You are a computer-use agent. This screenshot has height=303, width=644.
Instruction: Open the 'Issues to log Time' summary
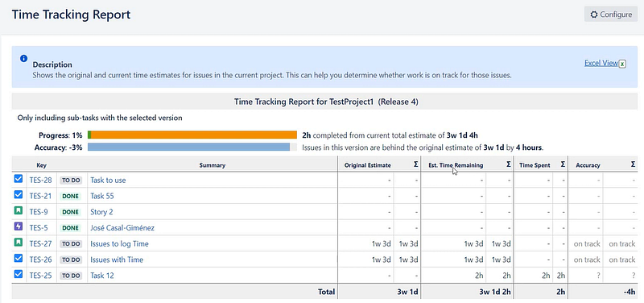click(x=119, y=244)
